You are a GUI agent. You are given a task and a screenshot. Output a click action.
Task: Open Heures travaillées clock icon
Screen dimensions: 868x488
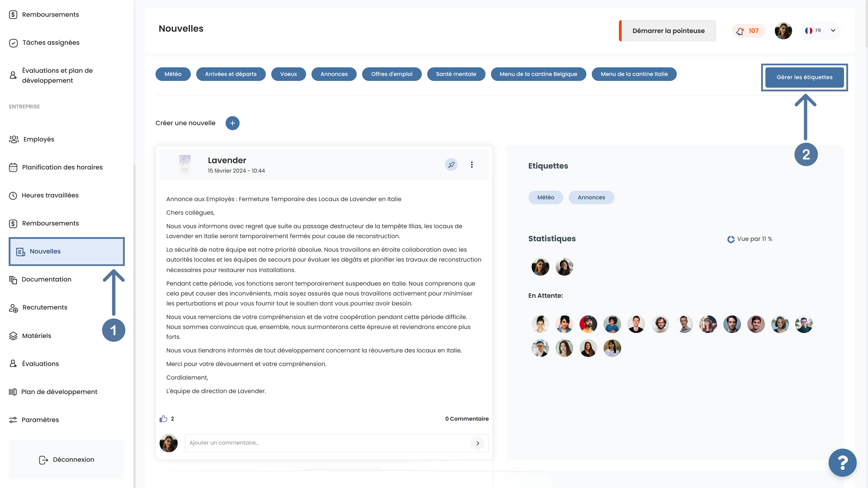tap(13, 195)
